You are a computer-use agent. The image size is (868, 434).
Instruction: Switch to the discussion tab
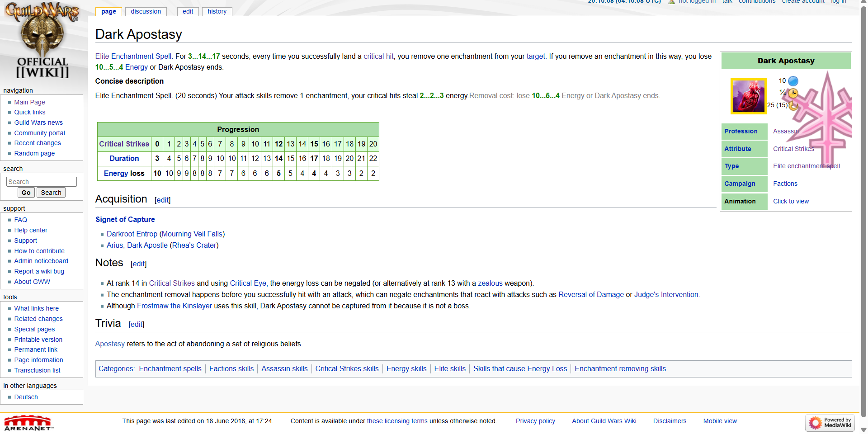tap(146, 11)
